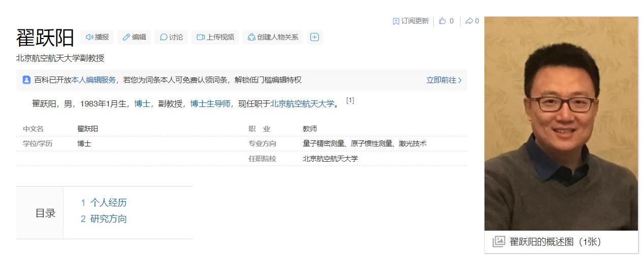Click the 订阅更新 subscribe bookmark icon

pos(396,21)
